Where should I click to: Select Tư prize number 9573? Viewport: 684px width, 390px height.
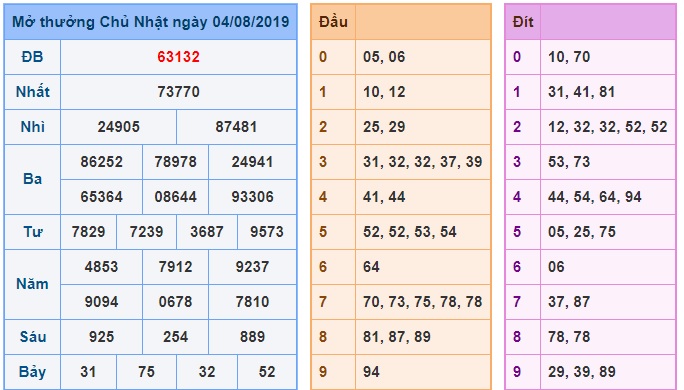pyautogui.click(x=267, y=232)
